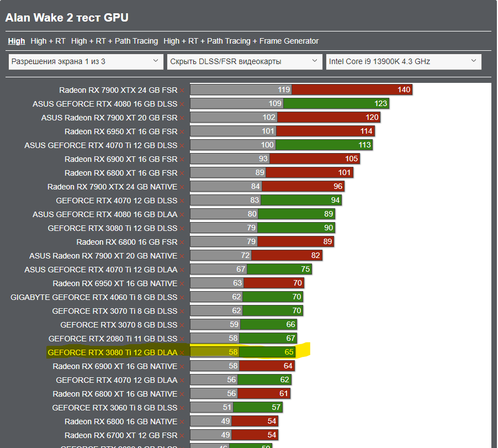The width and height of the screenshot is (498, 448).
Task: Remove GEFORCE RTX 3070 Ti 8 GB DLSS row
Action: pyautogui.click(x=182, y=312)
